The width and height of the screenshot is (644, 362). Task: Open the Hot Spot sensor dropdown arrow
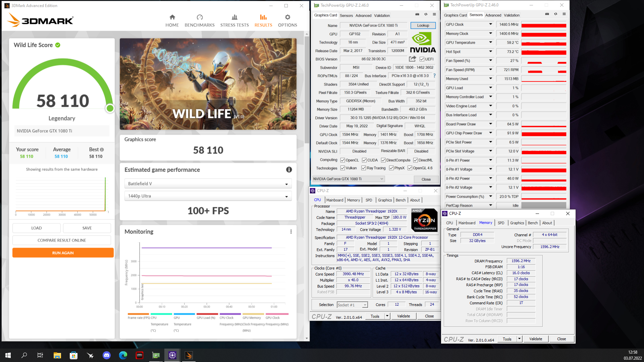click(x=490, y=52)
